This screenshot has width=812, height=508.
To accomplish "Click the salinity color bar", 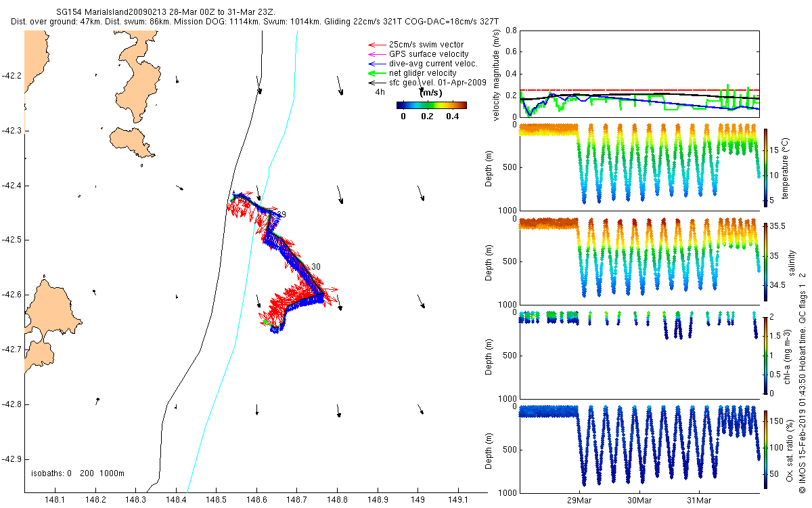I will (x=765, y=261).
